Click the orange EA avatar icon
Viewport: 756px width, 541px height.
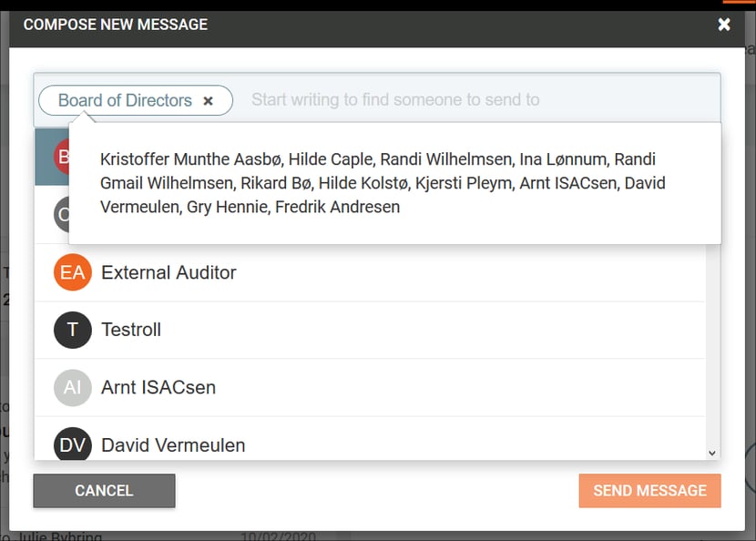(x=72, y=272)
